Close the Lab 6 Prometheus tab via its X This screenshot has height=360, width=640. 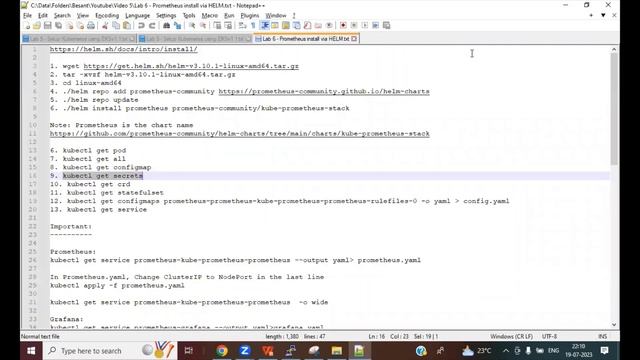tap(354, 39)
